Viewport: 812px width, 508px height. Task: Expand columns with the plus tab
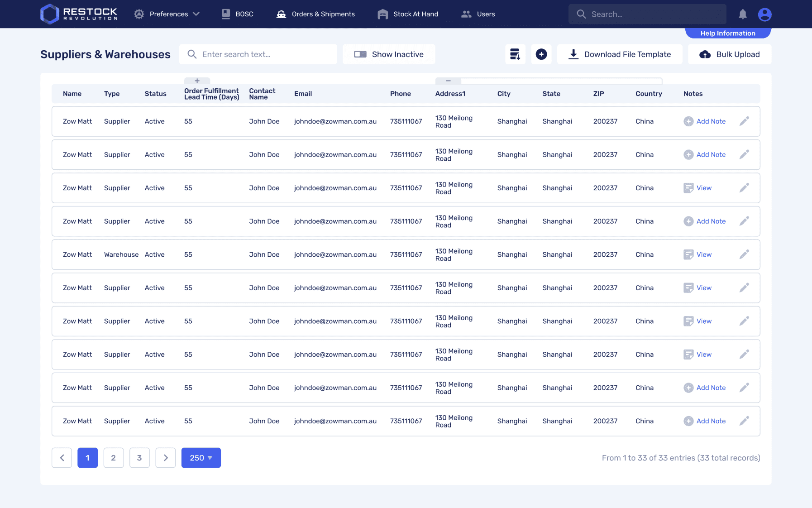[x=197, y=81]
